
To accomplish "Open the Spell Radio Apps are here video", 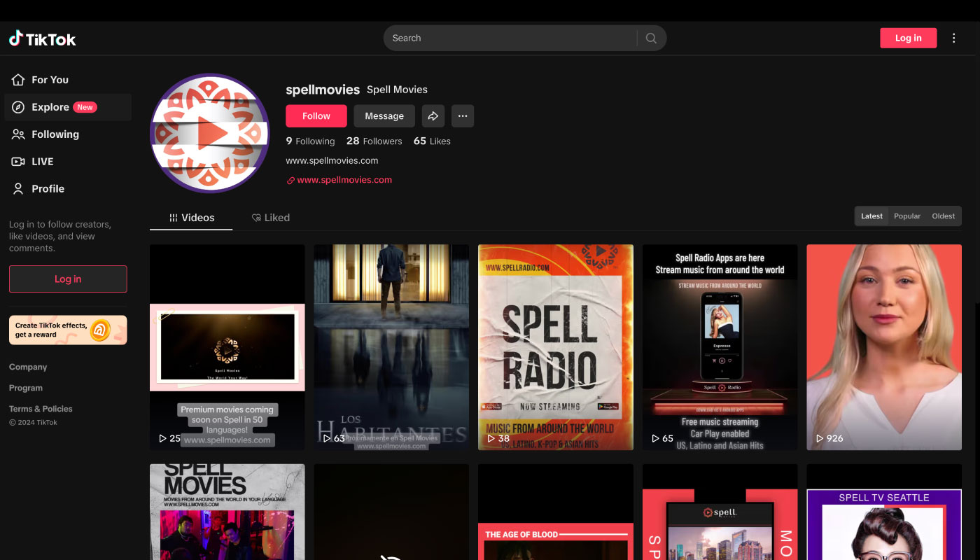I will click(720, 347).
